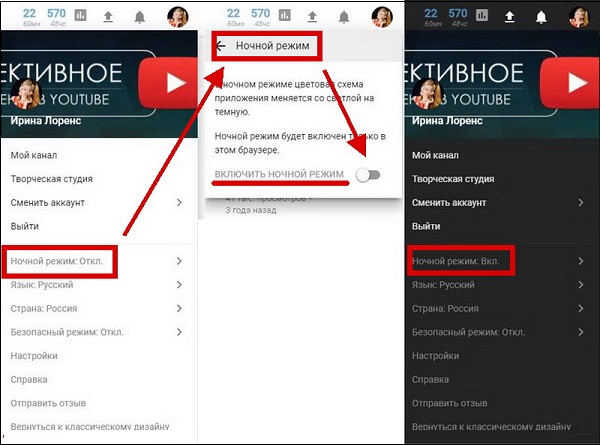Click the red YouTube play logo in the left banner

point(168,83)
